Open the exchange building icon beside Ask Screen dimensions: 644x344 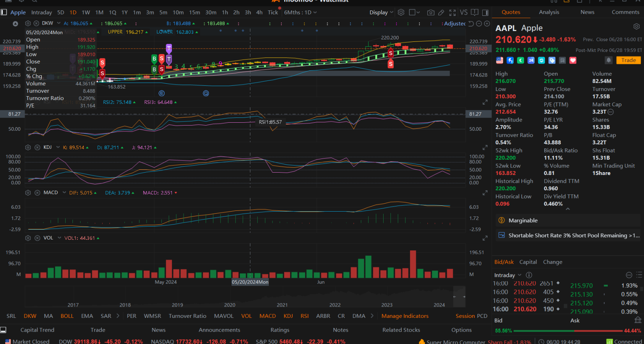(638, 320)
